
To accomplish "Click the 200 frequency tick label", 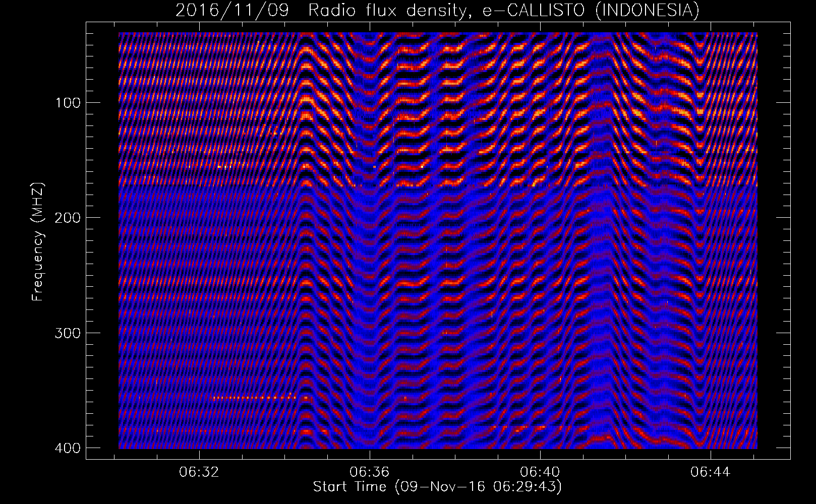I will point(67,218).
